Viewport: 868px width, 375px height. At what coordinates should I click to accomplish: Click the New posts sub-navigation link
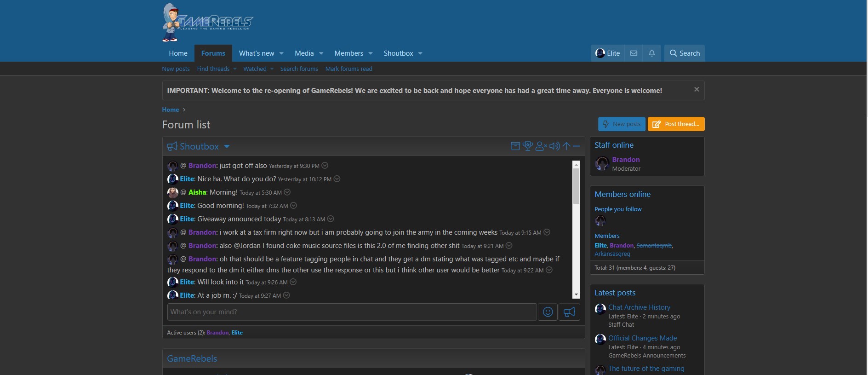(176, 69)
